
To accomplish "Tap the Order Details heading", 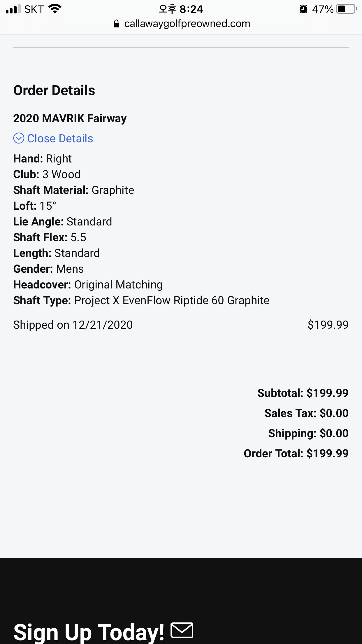I will 54,90.
